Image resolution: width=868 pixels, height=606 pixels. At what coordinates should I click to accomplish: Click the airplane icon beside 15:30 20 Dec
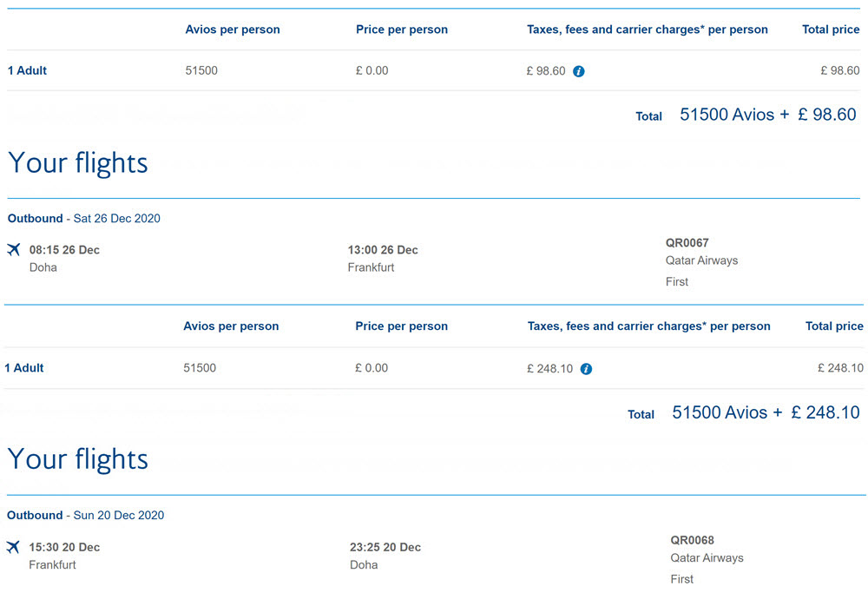[13, 547]
